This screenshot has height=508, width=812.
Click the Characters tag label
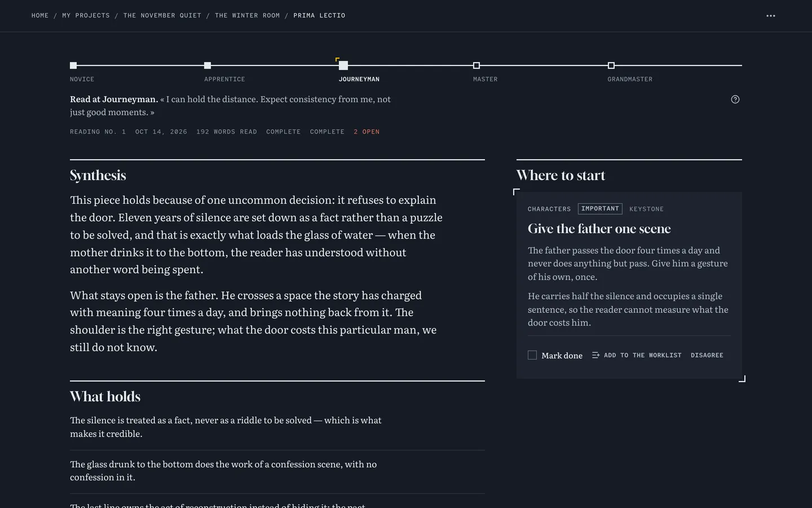(x=549, y=209)
